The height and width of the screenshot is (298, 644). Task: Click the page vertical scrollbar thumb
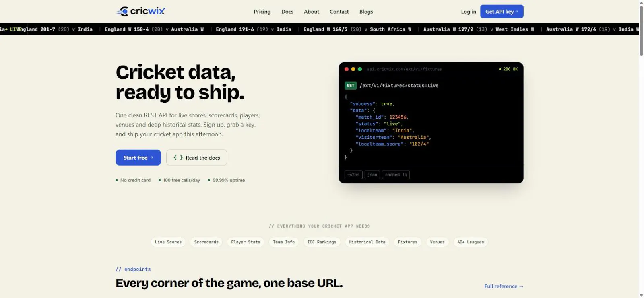point(641,31)
